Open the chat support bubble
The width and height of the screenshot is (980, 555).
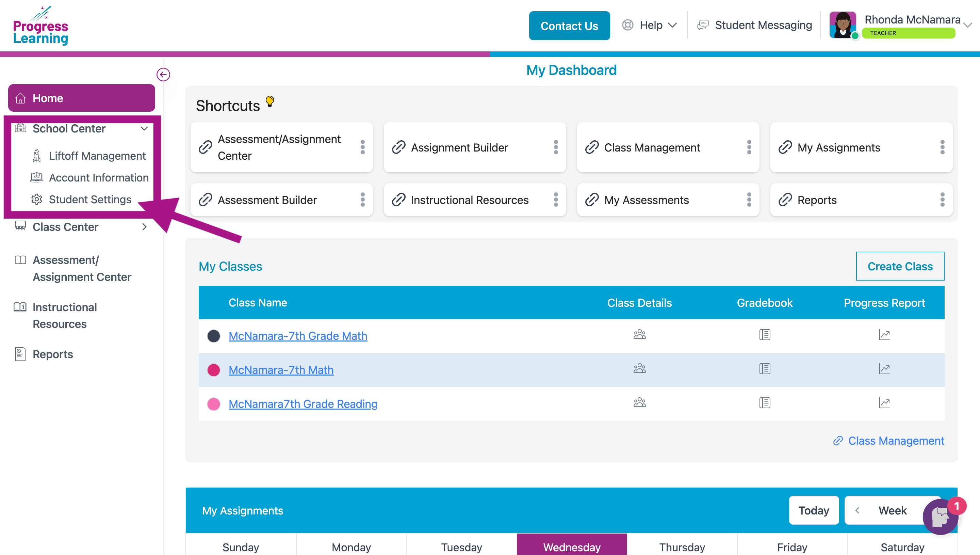[x=941, y=517]
